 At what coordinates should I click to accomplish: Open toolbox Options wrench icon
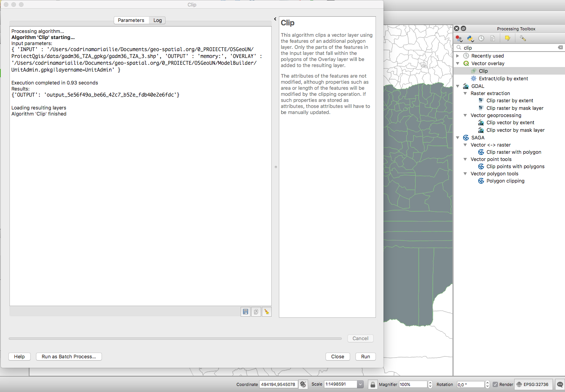pos(523,38)
